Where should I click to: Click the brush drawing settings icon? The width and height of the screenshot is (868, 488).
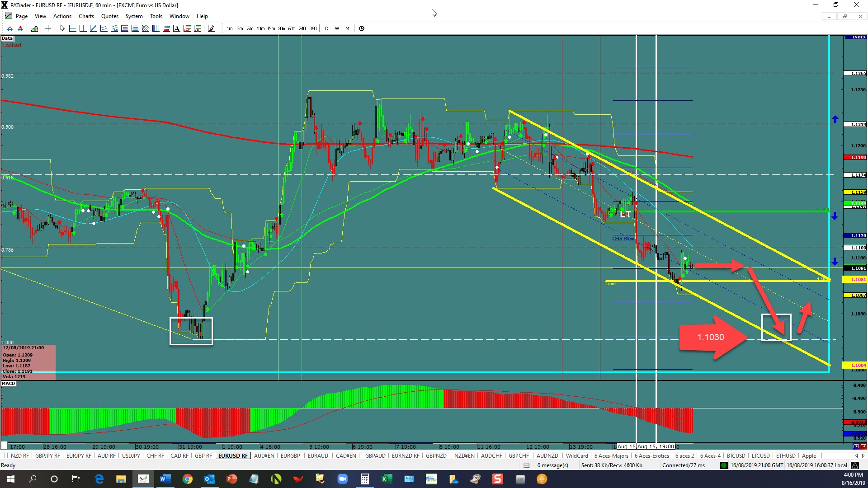(211, 28)
